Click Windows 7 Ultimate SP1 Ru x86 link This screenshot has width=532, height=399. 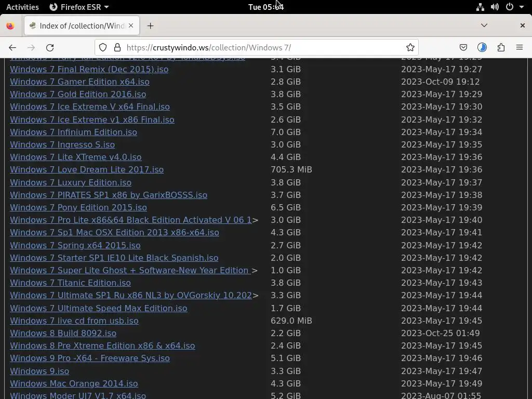point(130,296)
